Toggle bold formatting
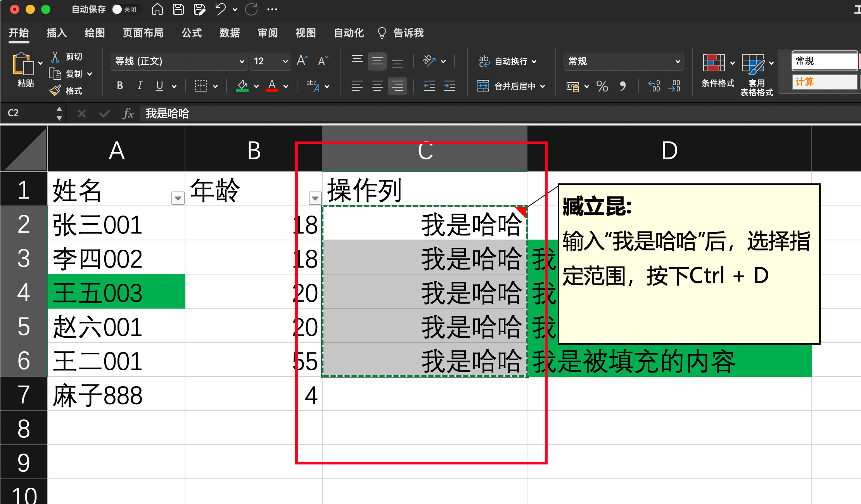This screenshot has width=861, height=504. pyautogui.click(x=120, y=86)
